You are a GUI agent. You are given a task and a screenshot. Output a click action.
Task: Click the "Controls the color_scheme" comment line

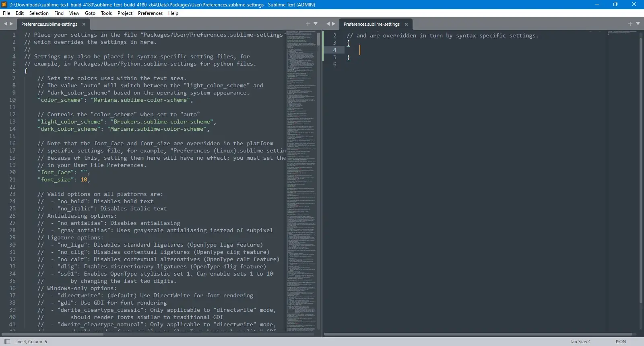click(119, 115)
